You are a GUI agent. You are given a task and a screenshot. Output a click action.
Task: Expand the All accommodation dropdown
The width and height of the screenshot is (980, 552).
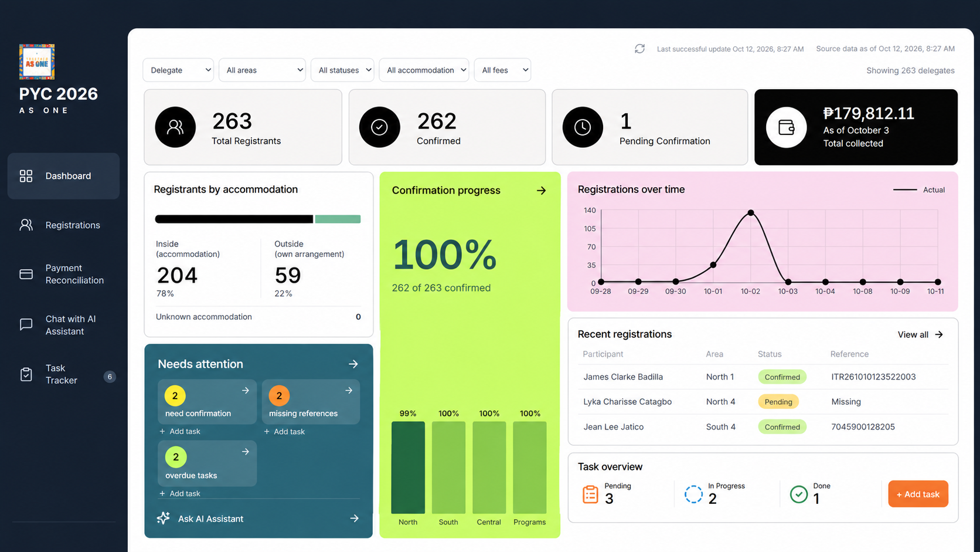pos(424,70)
